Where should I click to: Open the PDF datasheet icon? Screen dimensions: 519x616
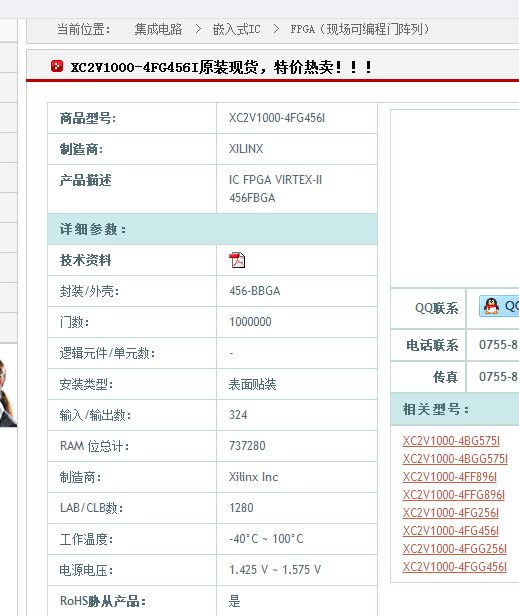[x=237, y=260]
